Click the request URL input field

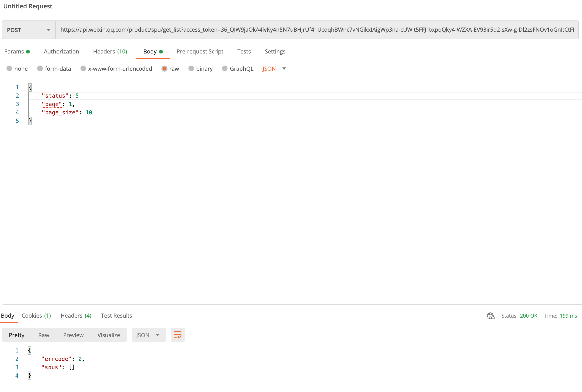[x=317, y=30]
